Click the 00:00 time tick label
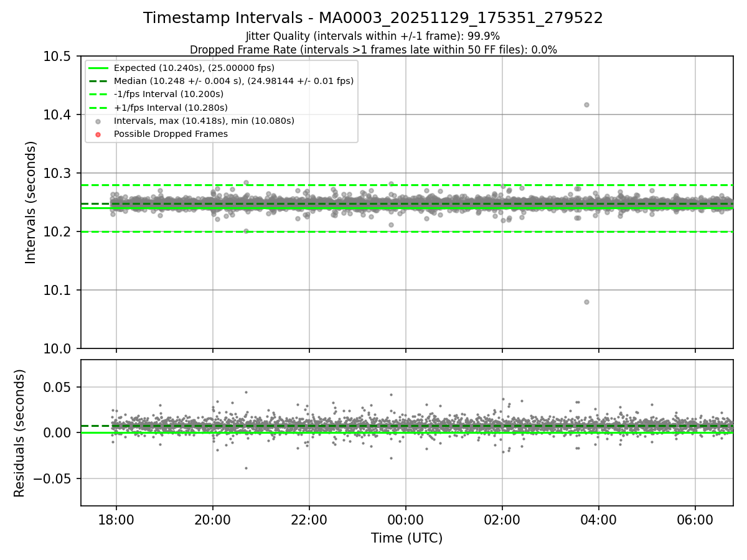 pyautogui.click(x=406, y=519)
